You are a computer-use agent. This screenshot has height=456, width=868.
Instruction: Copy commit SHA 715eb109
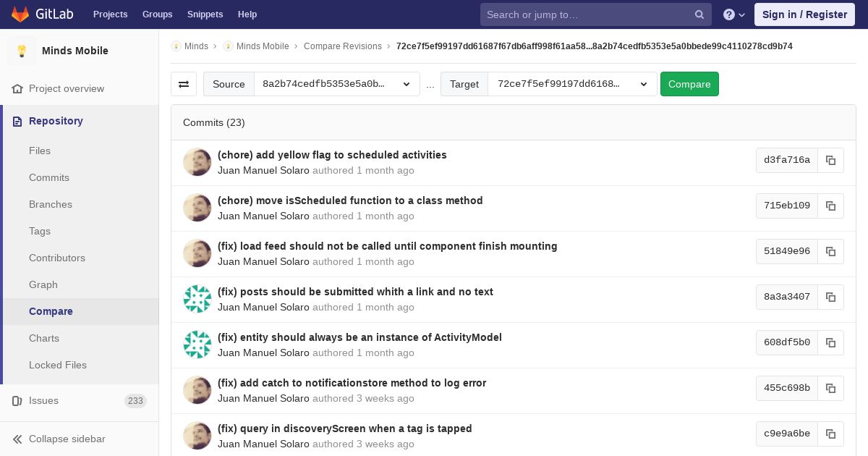click(830, 206)
